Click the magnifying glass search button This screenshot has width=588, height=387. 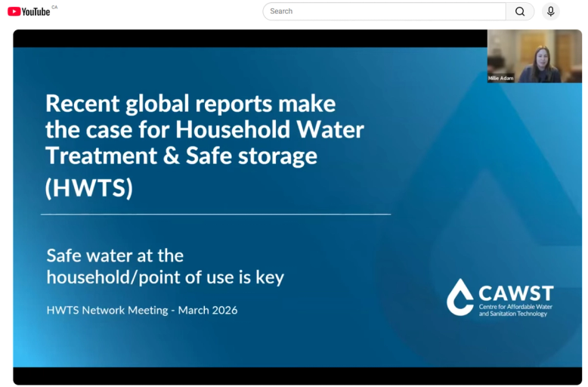(520, 11)
